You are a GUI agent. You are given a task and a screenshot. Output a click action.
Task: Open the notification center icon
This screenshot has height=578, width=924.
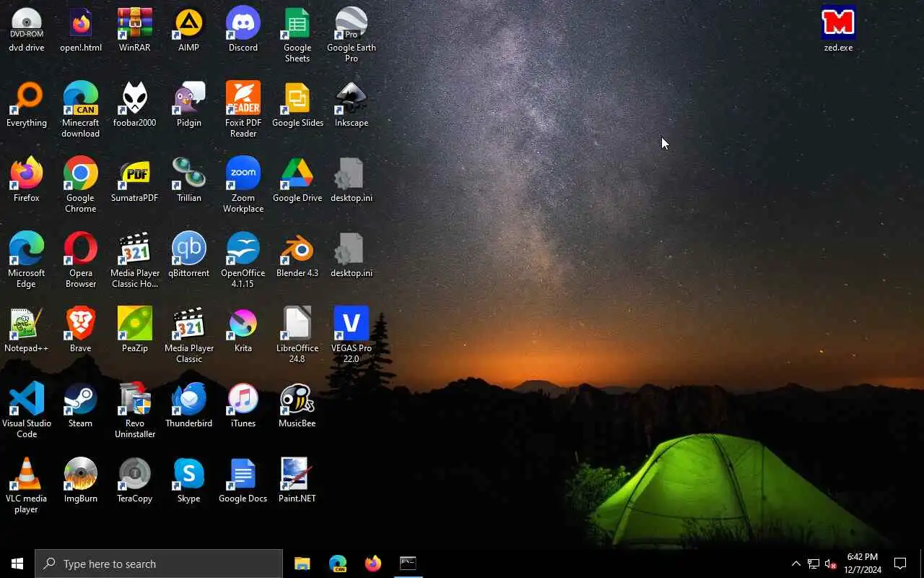click(900, 564)
